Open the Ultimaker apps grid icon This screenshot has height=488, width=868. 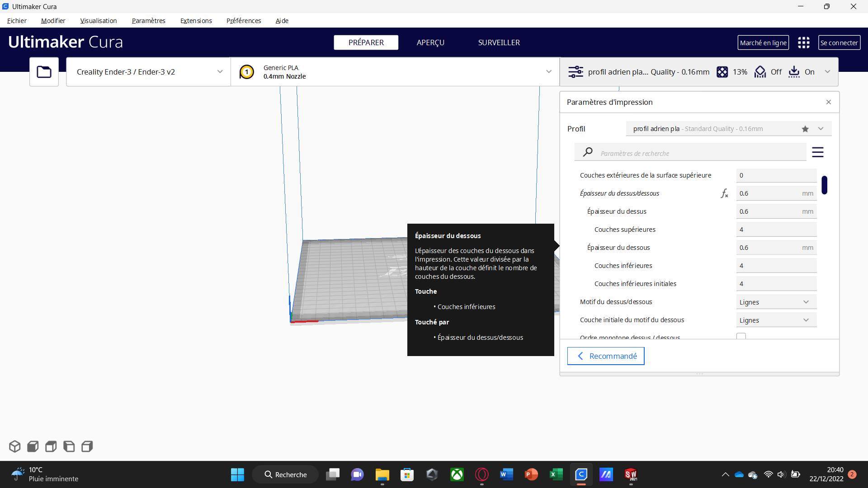click(803, 42)
